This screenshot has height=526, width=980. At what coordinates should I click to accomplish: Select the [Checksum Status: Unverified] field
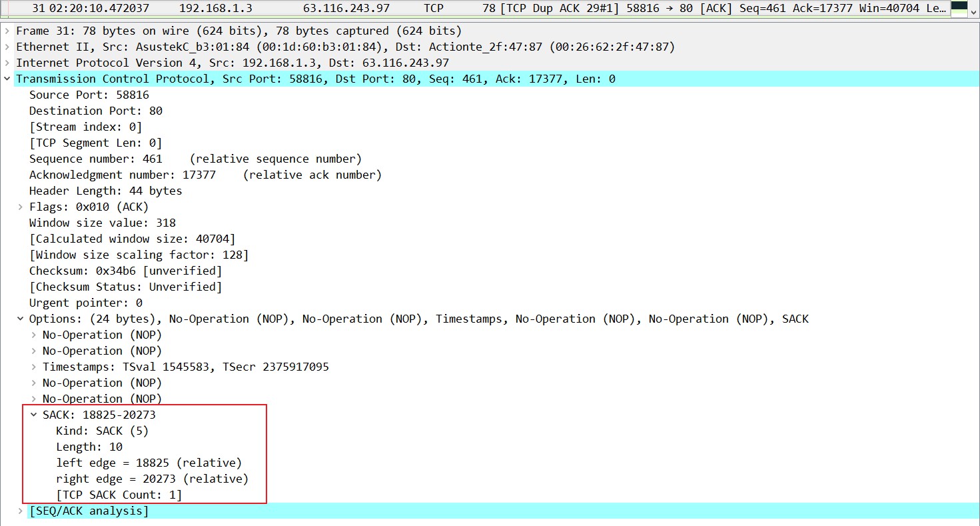click(x=125, y=287)
